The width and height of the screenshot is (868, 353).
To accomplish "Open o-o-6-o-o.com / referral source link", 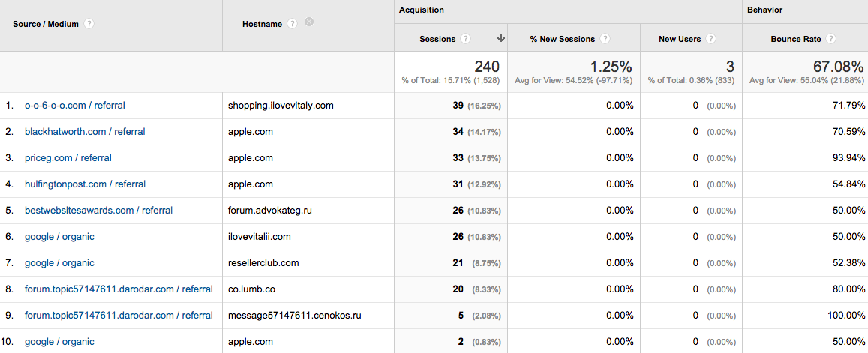I will coord(75,105).
